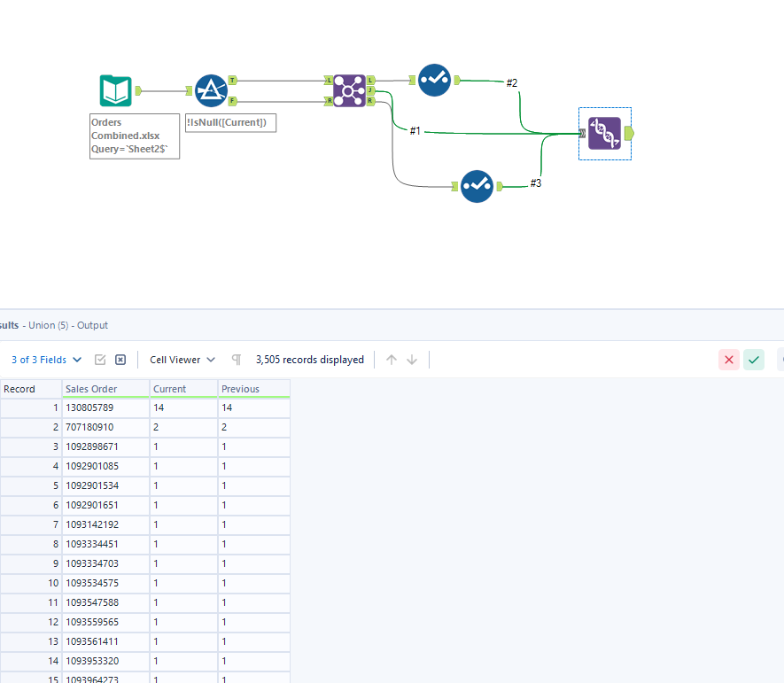The height and width of the screenshot is (683, 784).
Task: Open the Cell Viewer dropdown
Action: (182, 360)
